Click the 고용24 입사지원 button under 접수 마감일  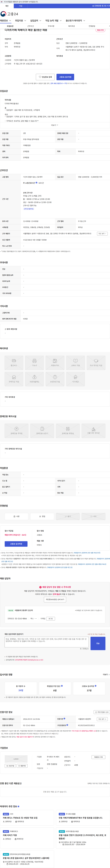(x=16, y=544)
